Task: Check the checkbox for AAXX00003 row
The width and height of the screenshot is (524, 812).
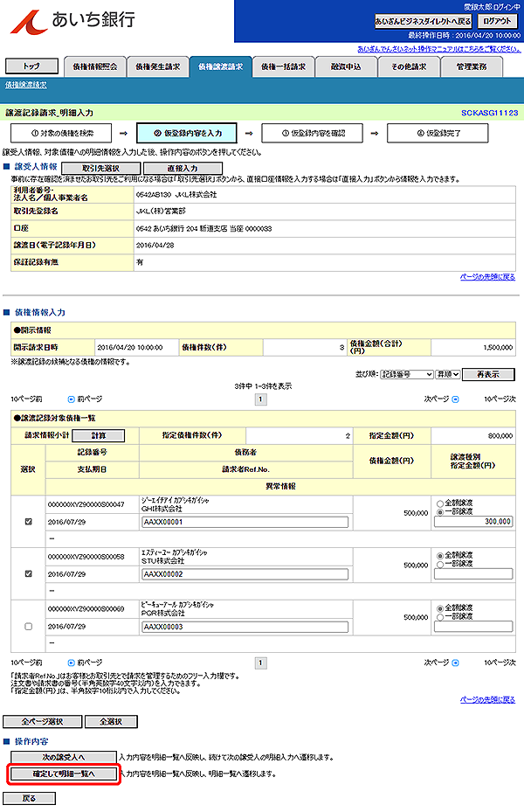Action: coord(29,627)
